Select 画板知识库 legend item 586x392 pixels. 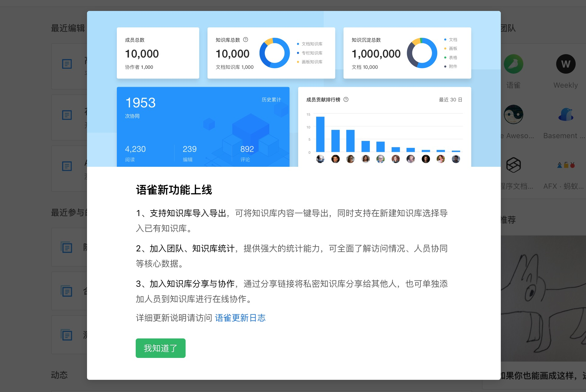click(x=312, y=62)
